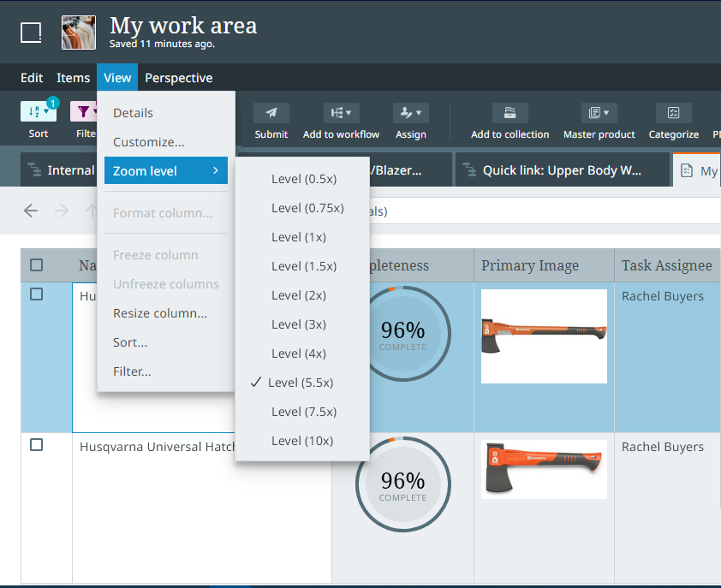721x588 pixels.
Task: Check the Husqvarna Universal Hatchet row checkbox
Action: click(x=37, y=445)
